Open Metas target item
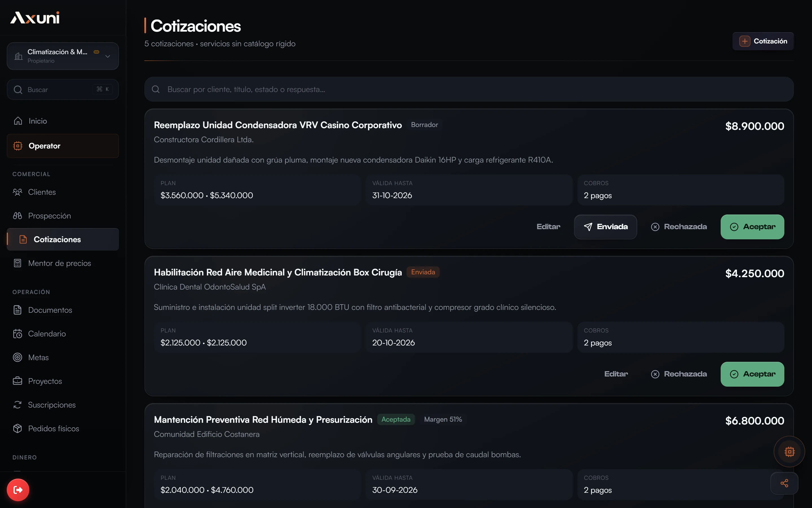812x508 pixels. point(63,358)
